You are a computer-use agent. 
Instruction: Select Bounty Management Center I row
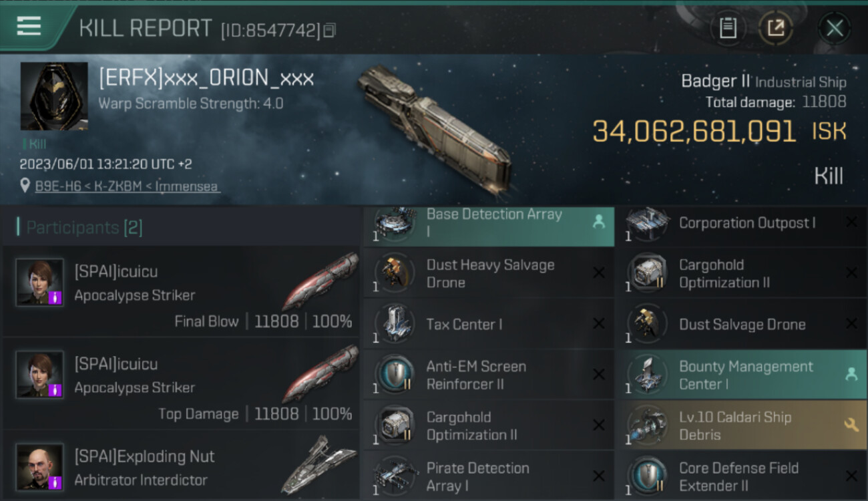coord(742,375)
